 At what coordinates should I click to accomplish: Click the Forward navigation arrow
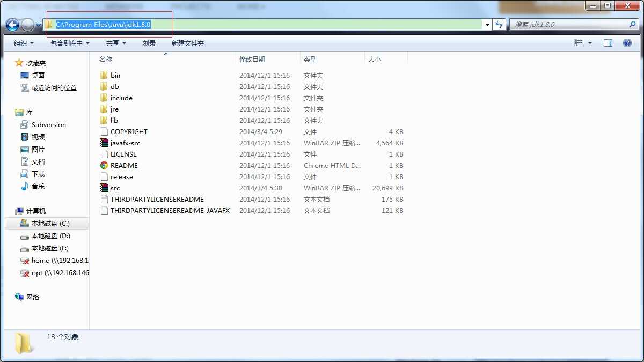[x=27, y=25]
